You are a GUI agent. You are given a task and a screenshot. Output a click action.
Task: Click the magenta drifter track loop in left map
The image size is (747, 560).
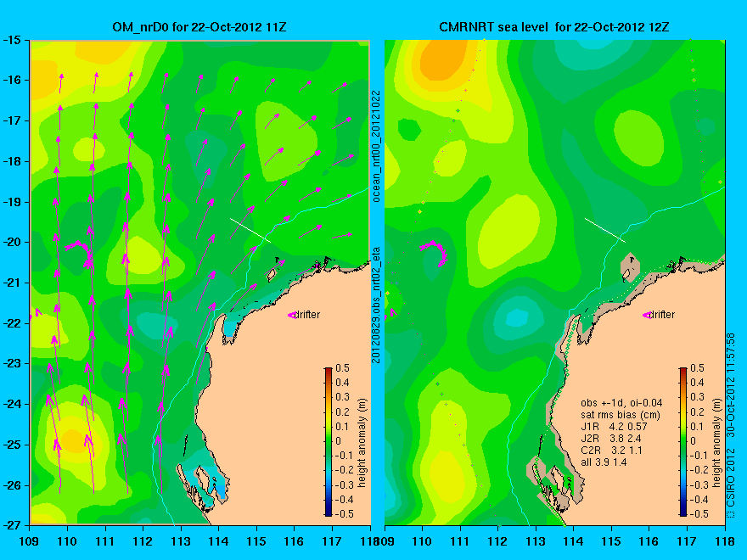(x=81, y=251)
